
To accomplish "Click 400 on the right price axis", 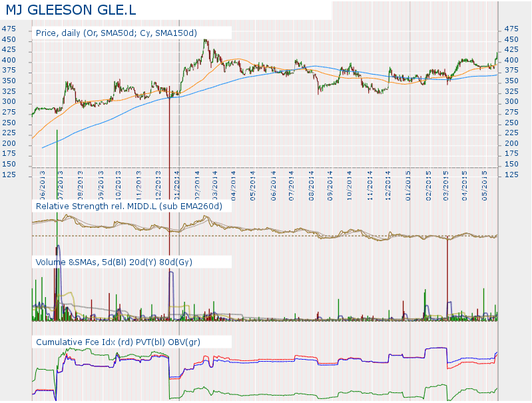I will click(511, 60).
